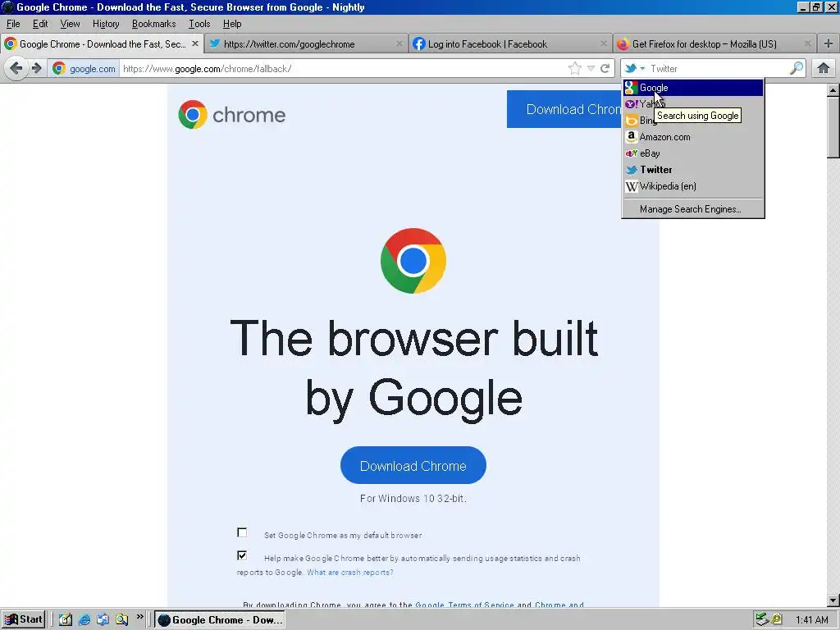The width and height of the screenshot is (840, 630).
Task: Click the Twitter search input field
Action: tap(718, 69)
